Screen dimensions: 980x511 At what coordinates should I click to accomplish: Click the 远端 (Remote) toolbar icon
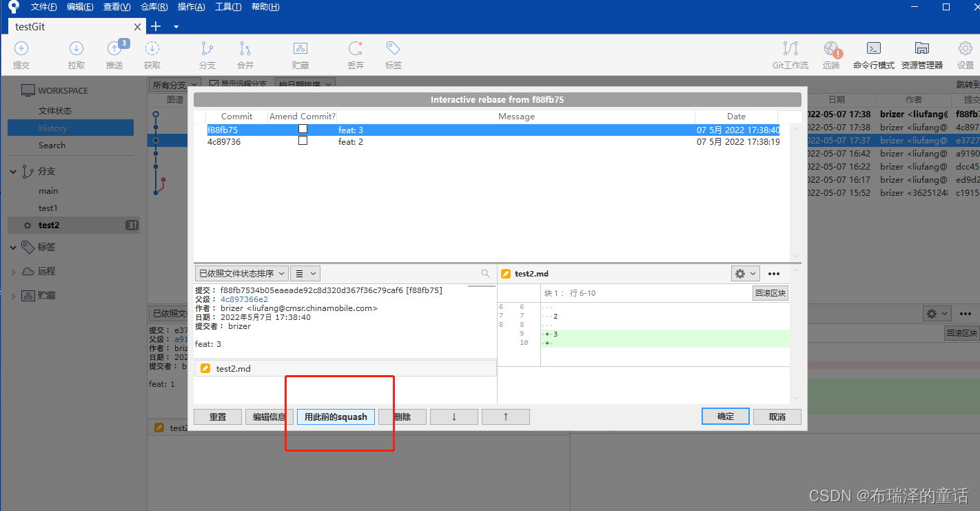pyautogui.click(x=832, y=55)
